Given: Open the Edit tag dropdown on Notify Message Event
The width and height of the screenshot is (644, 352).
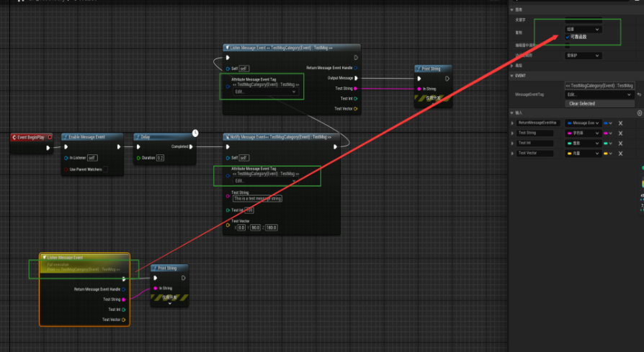Looking at the screenshot, I should (265, 181).
